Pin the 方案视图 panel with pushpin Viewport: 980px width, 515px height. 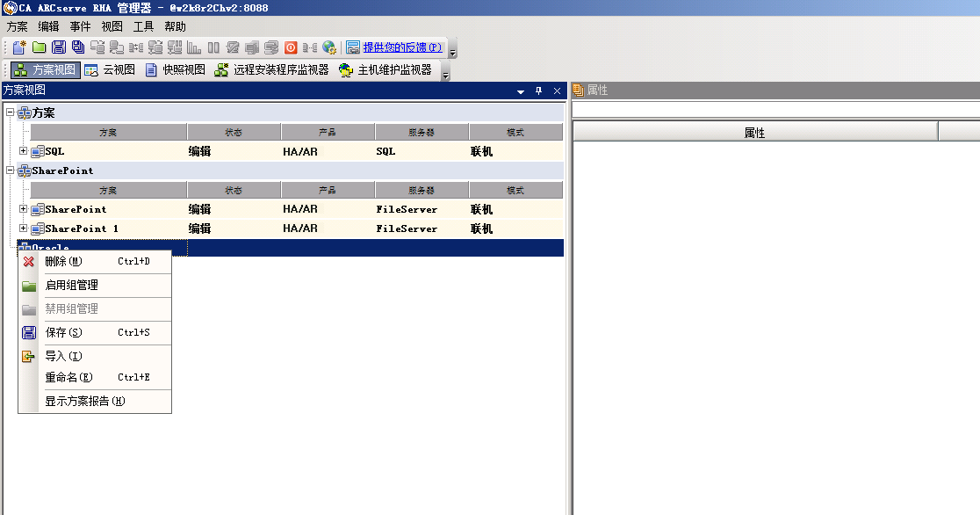[x=539, y=91]
